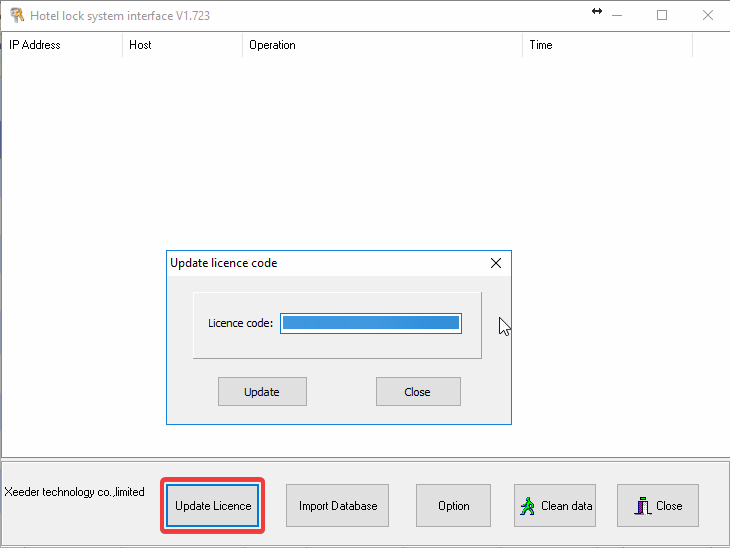The image size is (730, 548).
Task: Click the Xeeder technology co.,limited text
Action: (74, 492)
